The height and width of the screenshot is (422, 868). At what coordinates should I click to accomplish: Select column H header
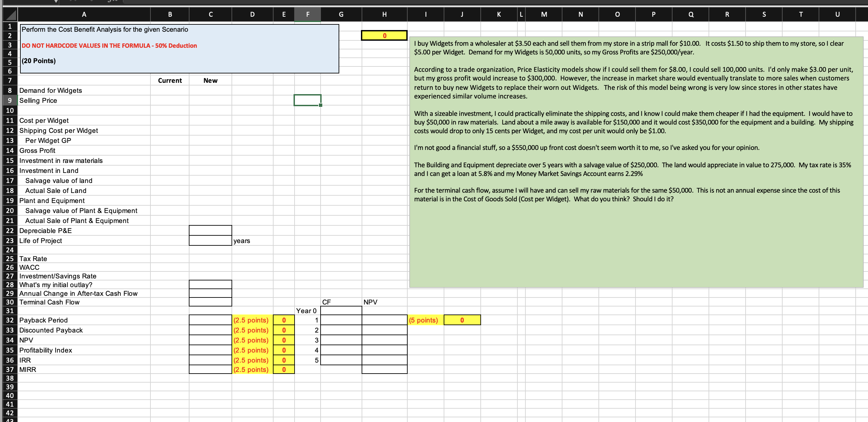(x=384, y=14)
